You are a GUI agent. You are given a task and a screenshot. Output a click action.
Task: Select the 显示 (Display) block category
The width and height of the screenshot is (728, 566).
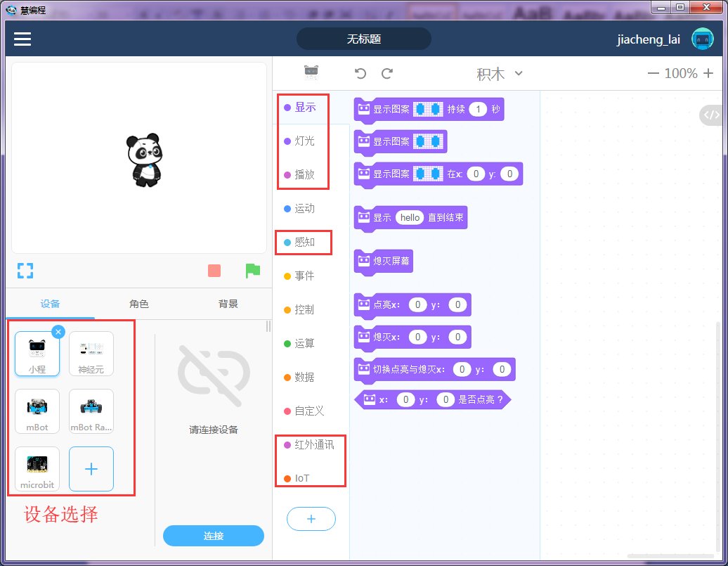(303, 108)
